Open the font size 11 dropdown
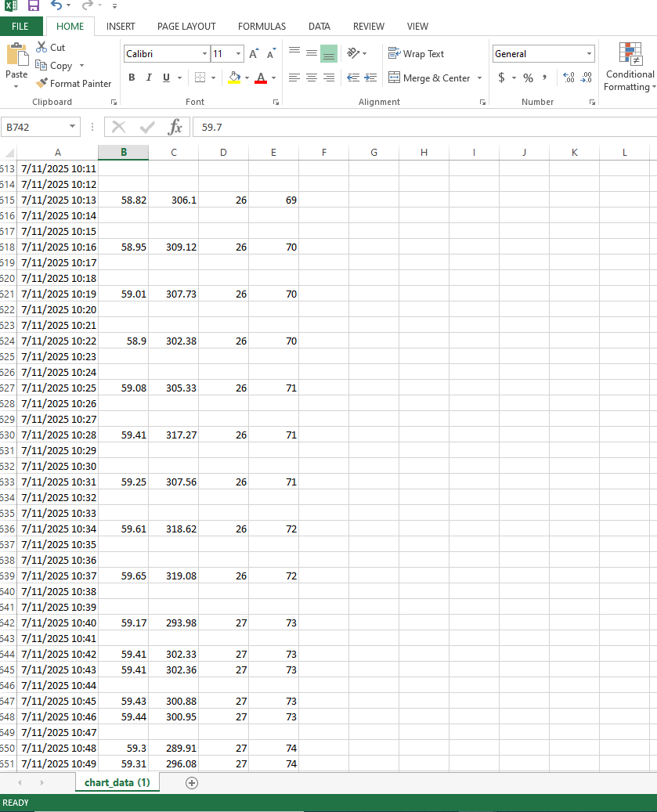 click(238, 54)
